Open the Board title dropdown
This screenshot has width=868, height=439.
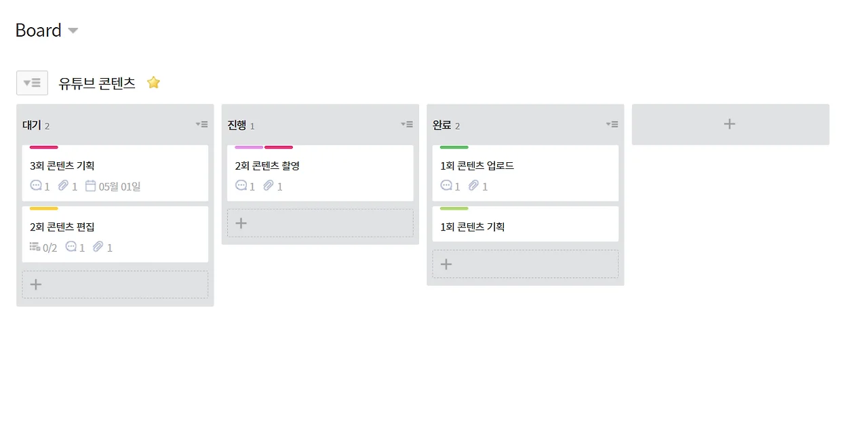[x=73, y=31]
